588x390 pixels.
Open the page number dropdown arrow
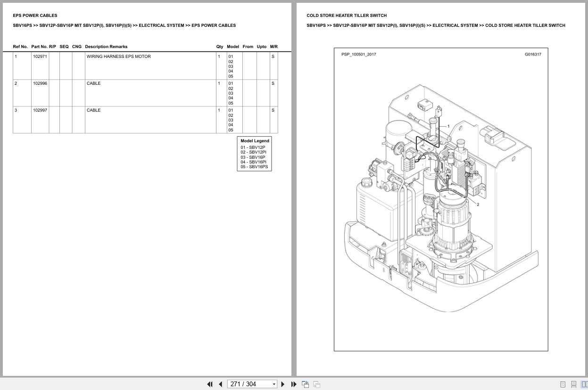tap(274, 384)
